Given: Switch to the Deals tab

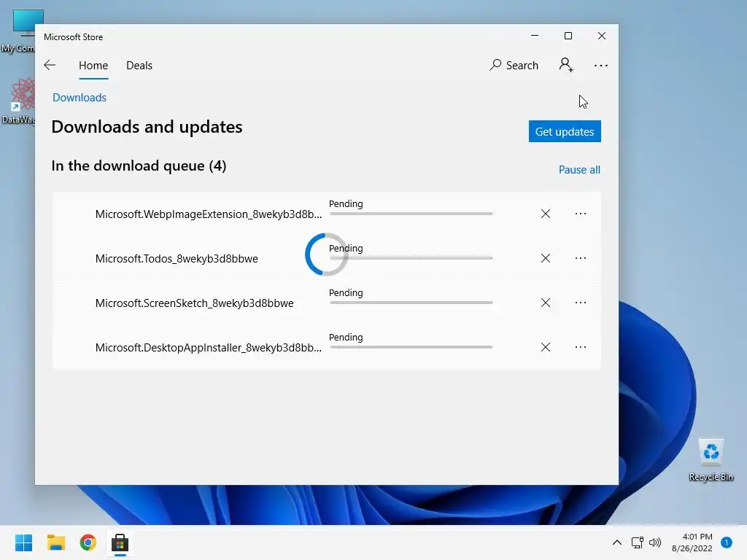Looking at the screenshot, I should [x=139, y=66].
